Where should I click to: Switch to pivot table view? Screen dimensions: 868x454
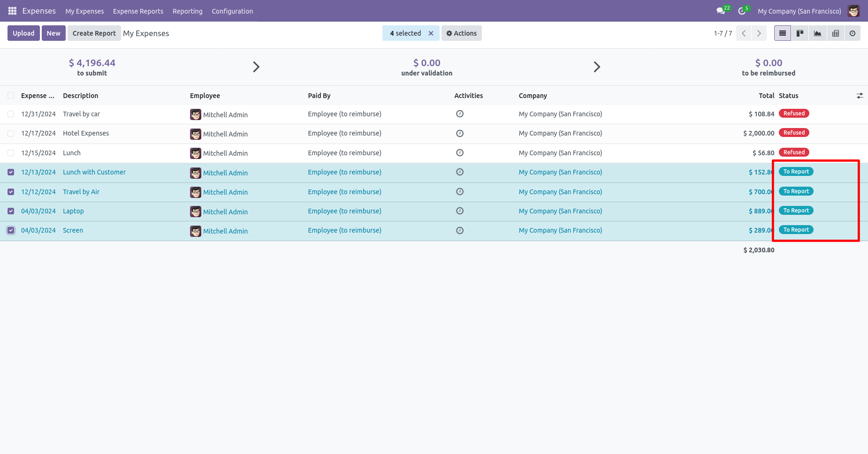tap(835, 33)
